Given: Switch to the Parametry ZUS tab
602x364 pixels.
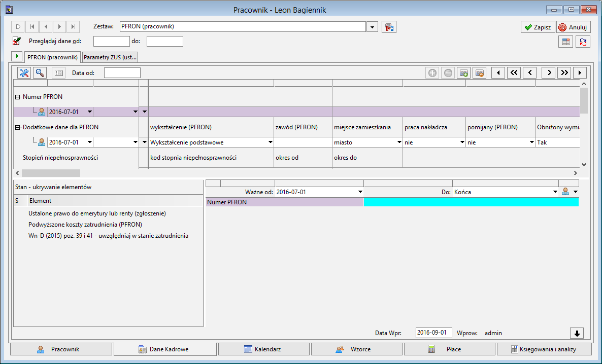Looking at the screenshot, I should tap(110, 57).
